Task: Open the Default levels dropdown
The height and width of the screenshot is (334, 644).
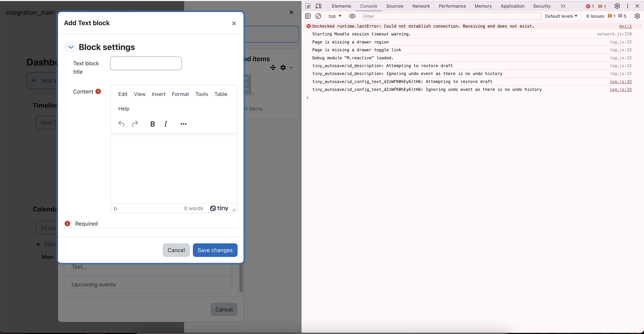Action: (561, 16)
